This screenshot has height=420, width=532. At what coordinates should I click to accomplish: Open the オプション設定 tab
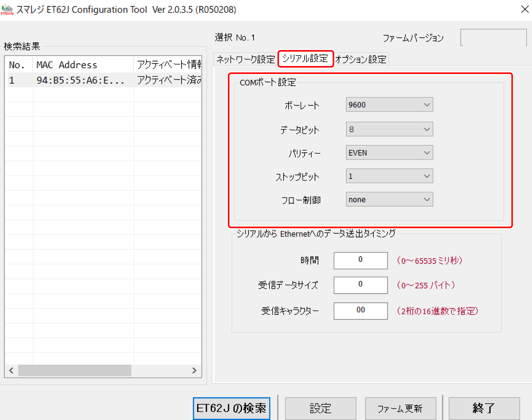click(x=361, y=59)
